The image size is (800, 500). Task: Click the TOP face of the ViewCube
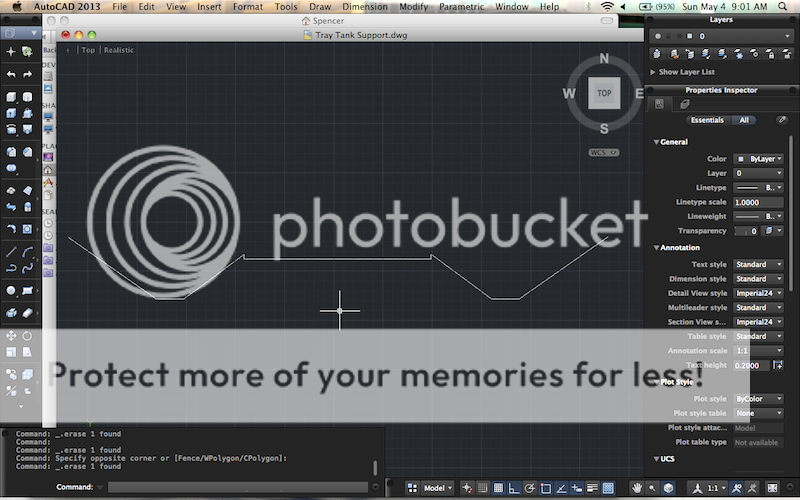click(x=604, y=93)
